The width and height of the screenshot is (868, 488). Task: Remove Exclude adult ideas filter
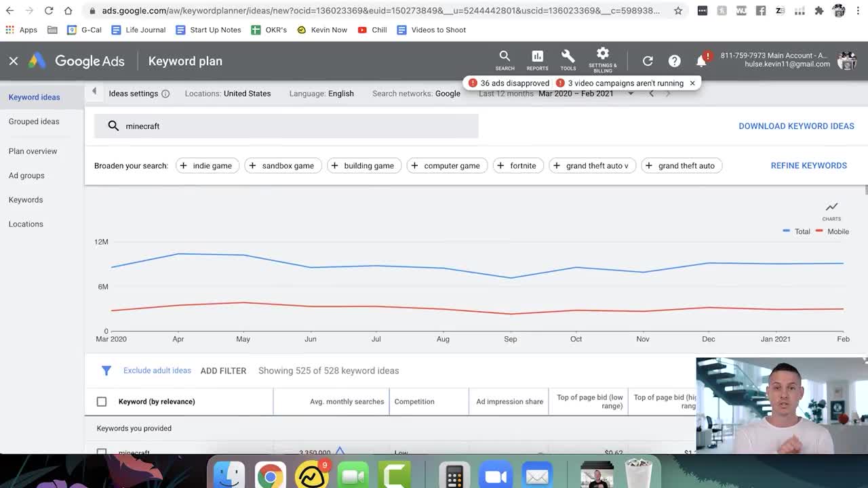point(157,371)
